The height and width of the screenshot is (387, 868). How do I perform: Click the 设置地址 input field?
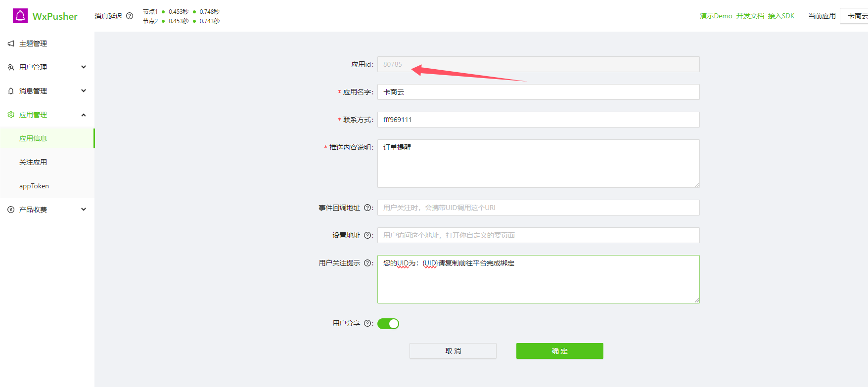539,235
